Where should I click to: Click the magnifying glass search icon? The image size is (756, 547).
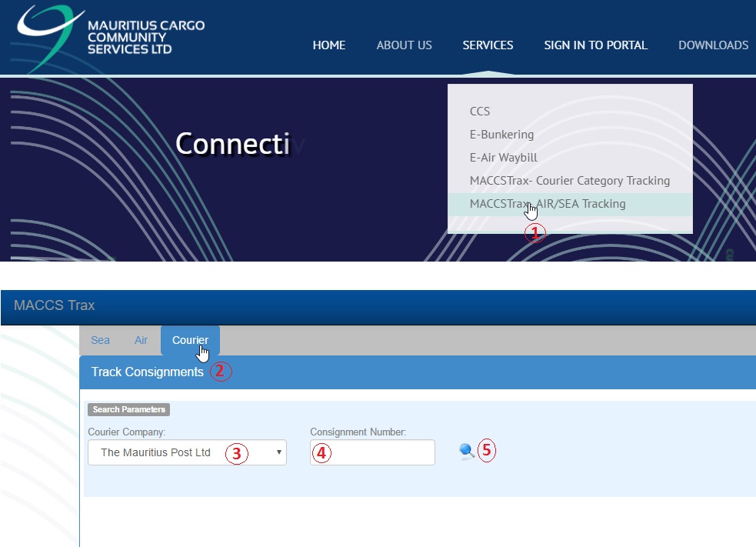pyautogui.click(x=466, y=452)
